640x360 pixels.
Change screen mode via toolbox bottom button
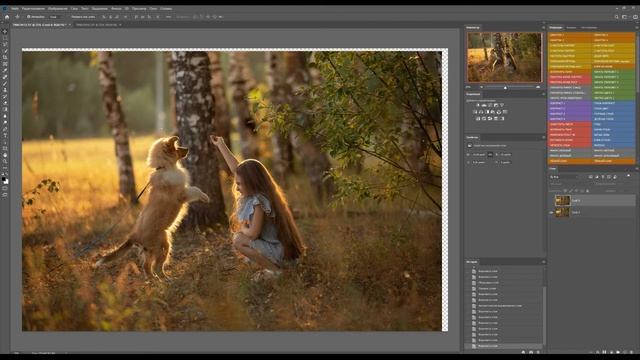click(x=5, y=195)
